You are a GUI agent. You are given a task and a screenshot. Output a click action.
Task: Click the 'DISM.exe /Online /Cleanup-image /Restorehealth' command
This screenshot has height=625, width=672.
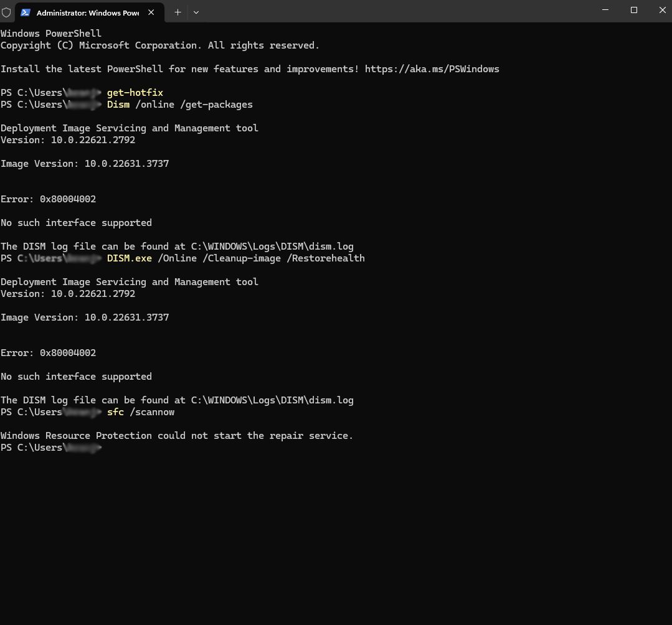235,258
